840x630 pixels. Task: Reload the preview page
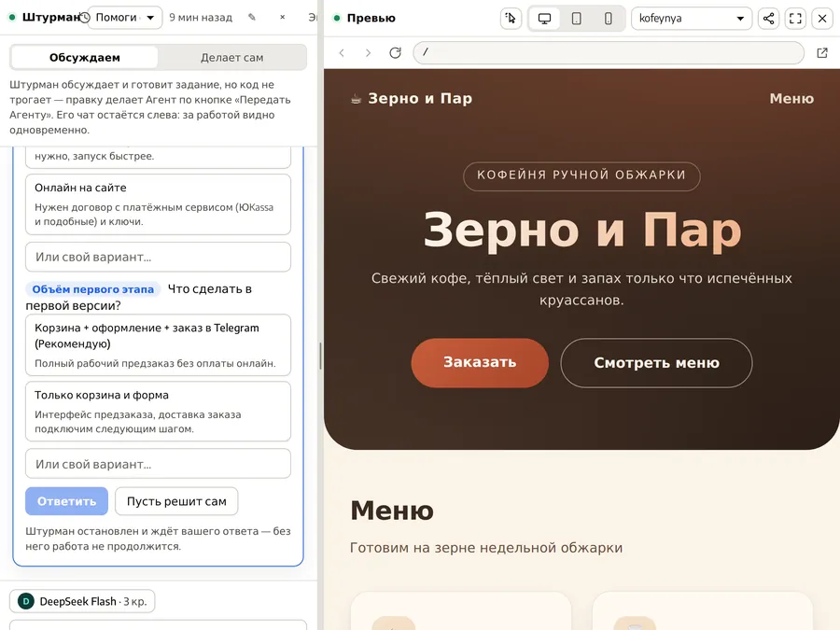coord(396,52)
